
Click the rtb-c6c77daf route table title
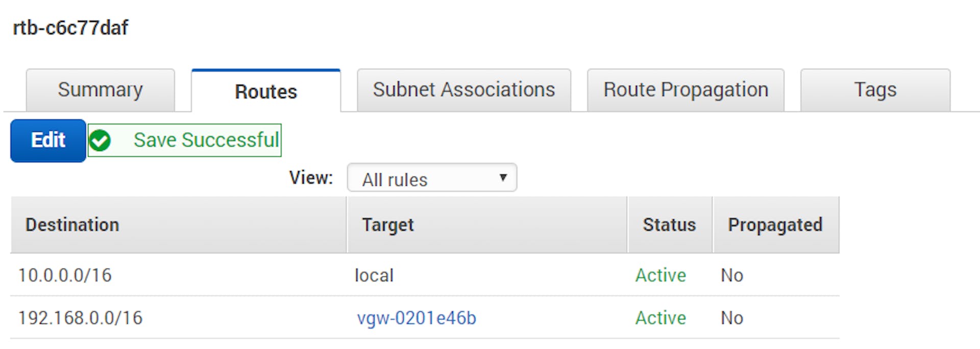70,28
